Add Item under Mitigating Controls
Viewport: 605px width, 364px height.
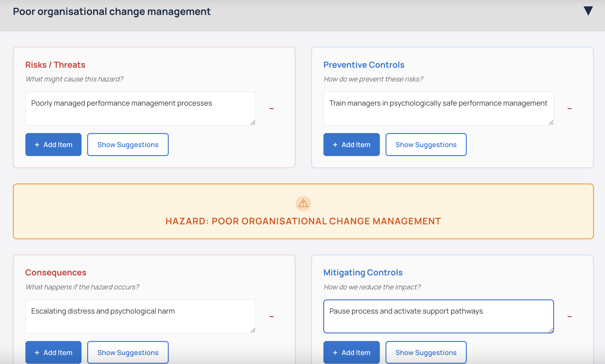(x=351, y=352)
